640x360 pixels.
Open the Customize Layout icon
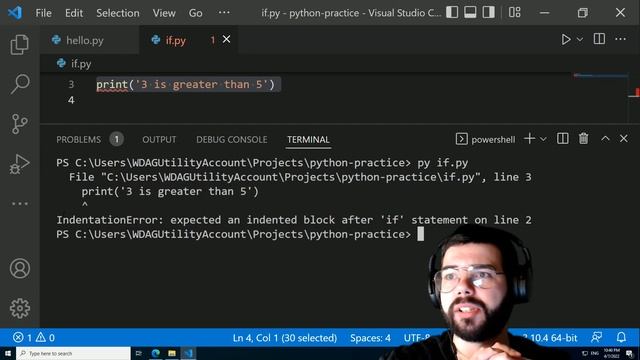tap(514, 12)
